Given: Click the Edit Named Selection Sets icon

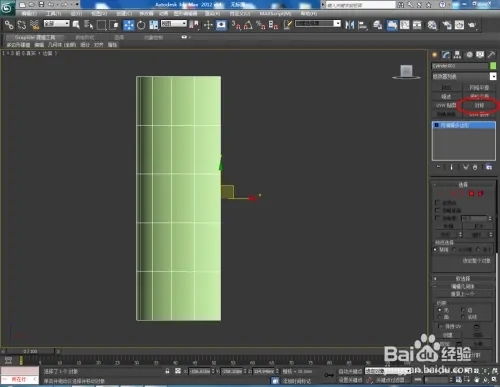Looking at the screenshot, I should [287, 25].
